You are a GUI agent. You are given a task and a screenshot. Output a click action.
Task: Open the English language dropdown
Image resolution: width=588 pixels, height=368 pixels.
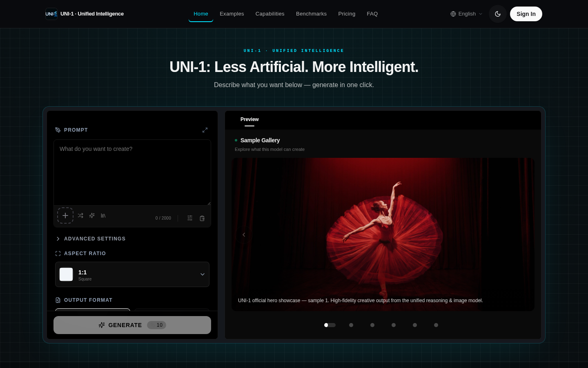[466, 14]
